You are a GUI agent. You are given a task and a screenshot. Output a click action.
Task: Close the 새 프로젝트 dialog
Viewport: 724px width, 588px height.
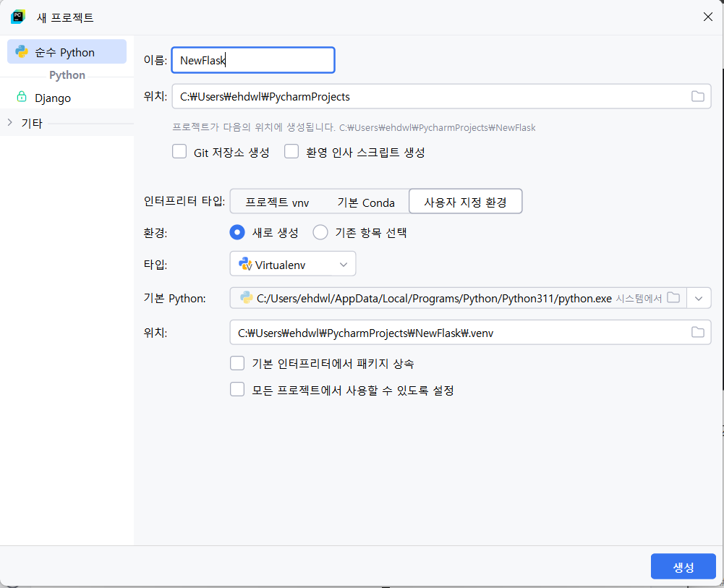tap(707, 17)
